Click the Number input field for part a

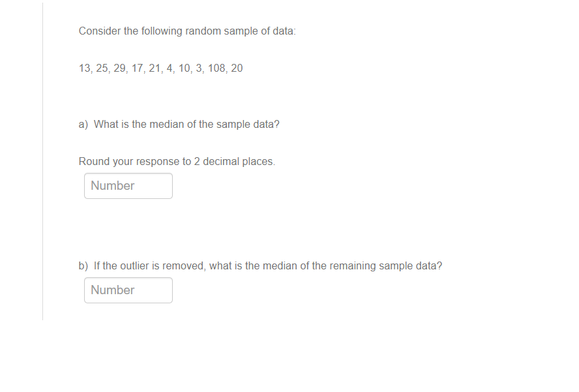128,186
